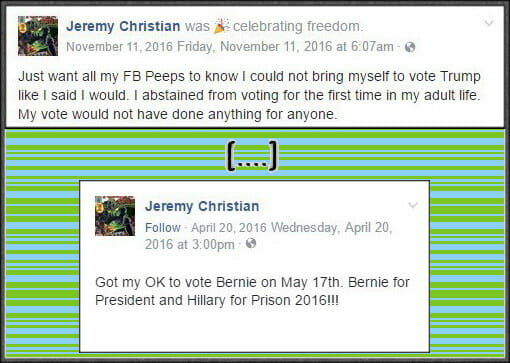The width and height of the screenshot is (510, 363).
Task: Click the party popper celebration emoji
Action: [221, 26]
